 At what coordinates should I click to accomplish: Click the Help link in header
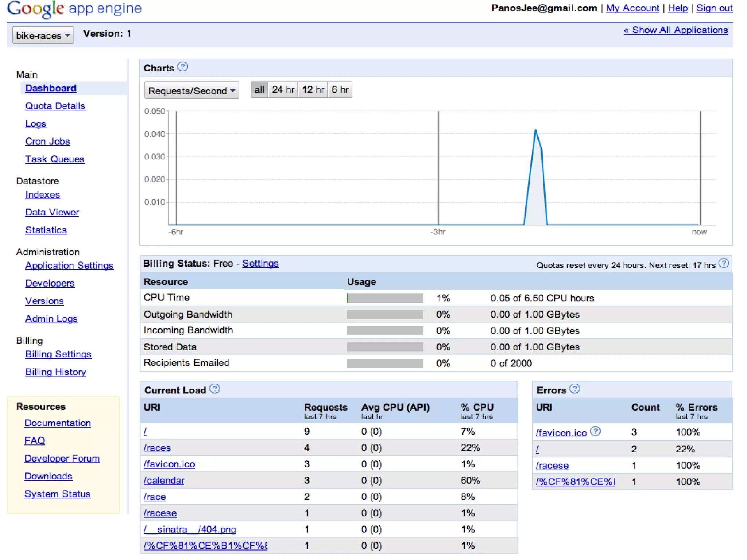tap(678, 8)
